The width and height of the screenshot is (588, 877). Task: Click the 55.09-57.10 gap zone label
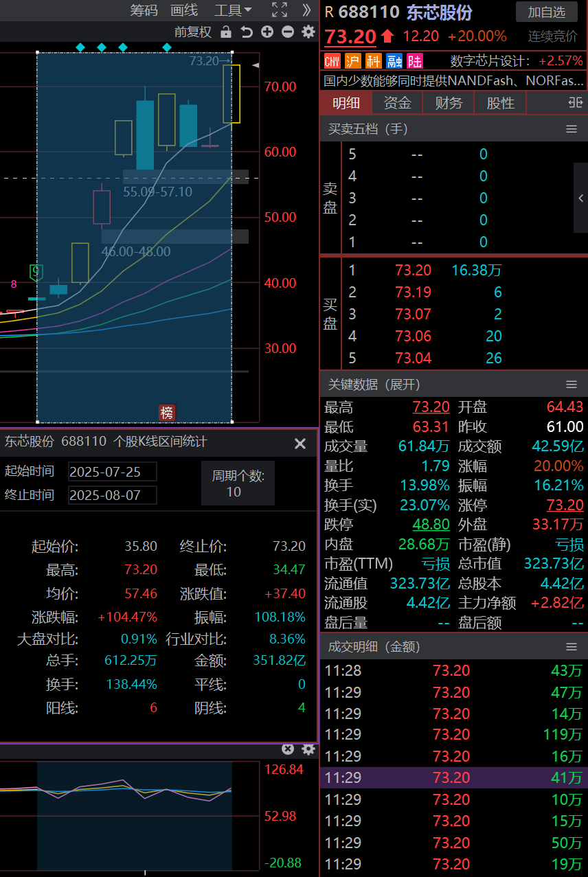[x=157, y=192]
